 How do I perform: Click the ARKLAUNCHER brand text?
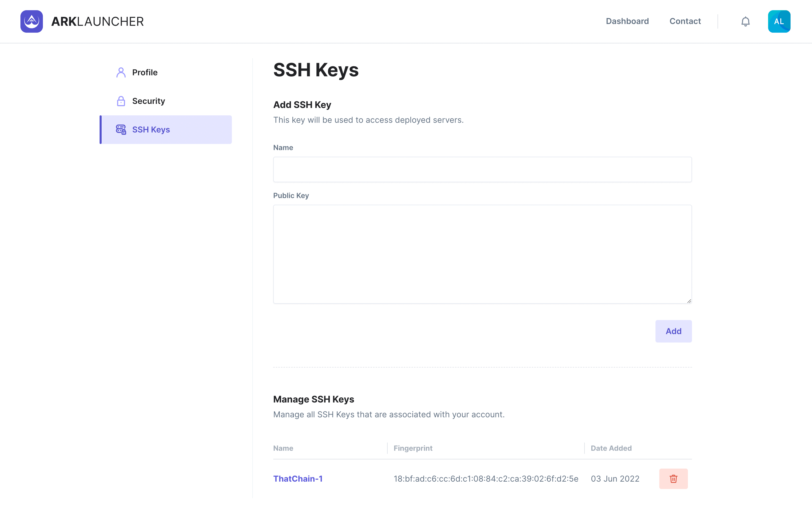[x=98, y=22]
